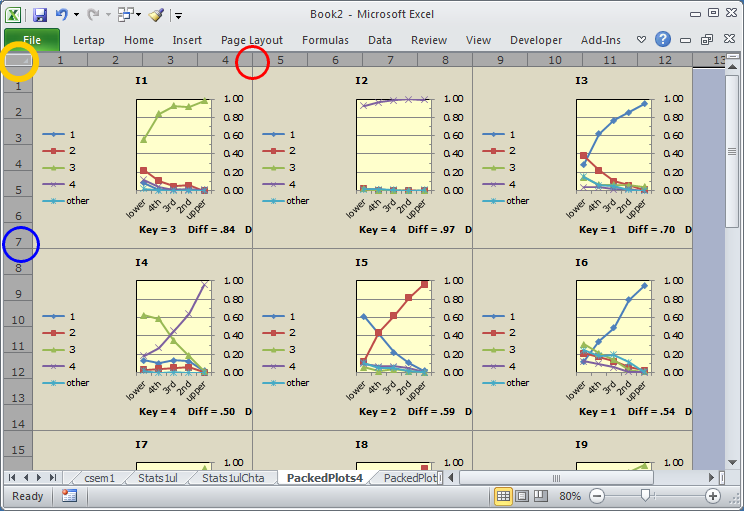Image resolution: width=744 pixels, height=511 pixels.
Task: Click the 'Diff = .84' text under I1
Action: (211, 230)
